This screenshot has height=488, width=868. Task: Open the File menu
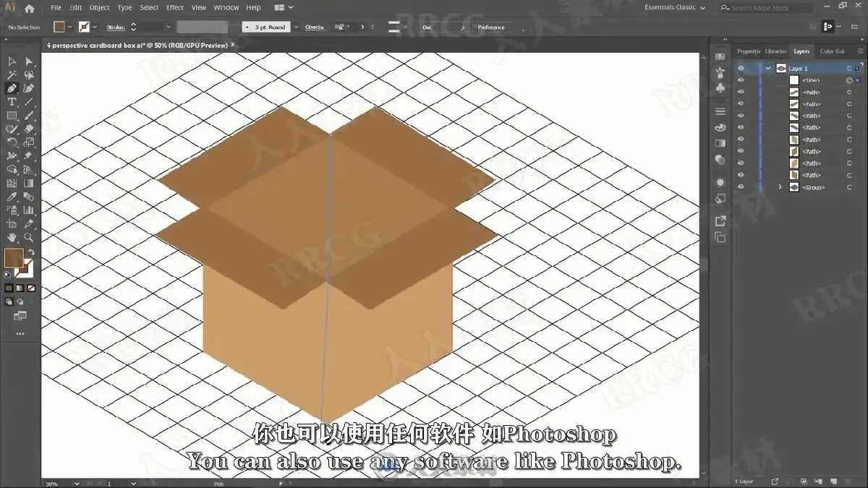coord(56,7)
